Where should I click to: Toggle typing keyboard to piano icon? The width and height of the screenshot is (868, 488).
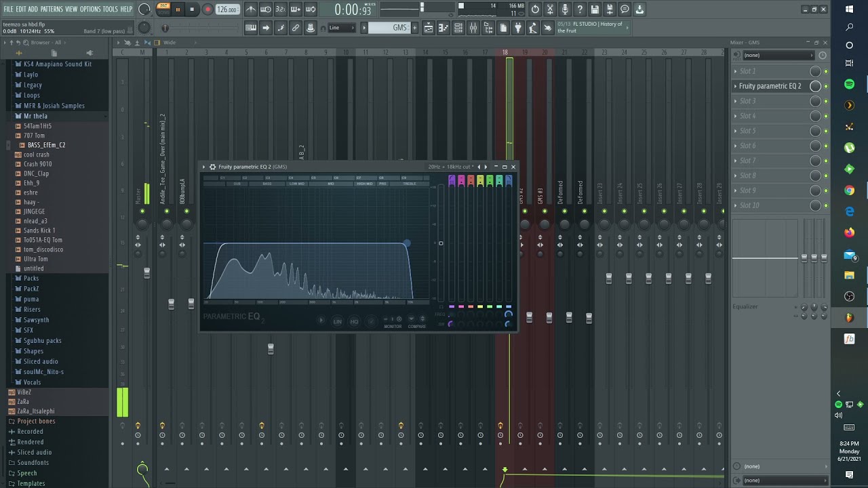(251, 28)
